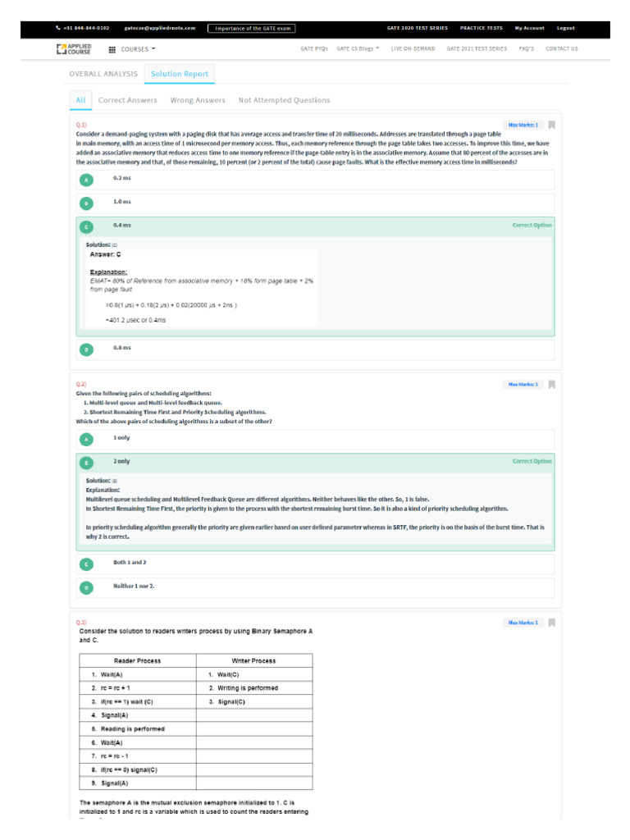This screenshot has height=840, width=630.
Task: Open GATE PYQs menu item
Action: (314, 48)
